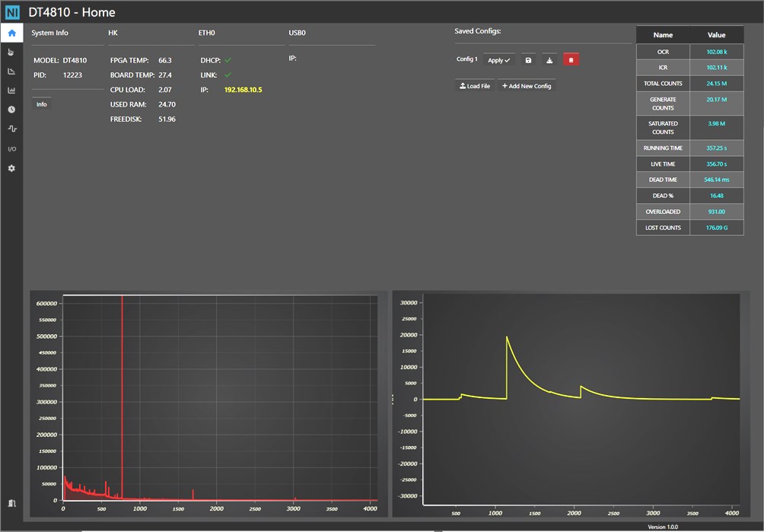Click the MODEL value DT4810
764x532 pixels.
(x=75, y=60)
